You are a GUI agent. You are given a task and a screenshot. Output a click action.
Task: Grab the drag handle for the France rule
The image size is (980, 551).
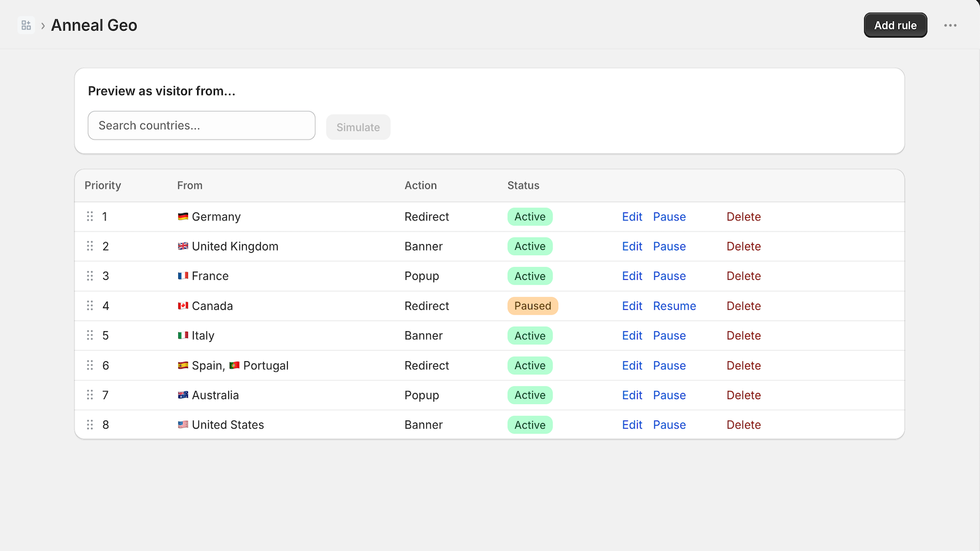(90, 276)
